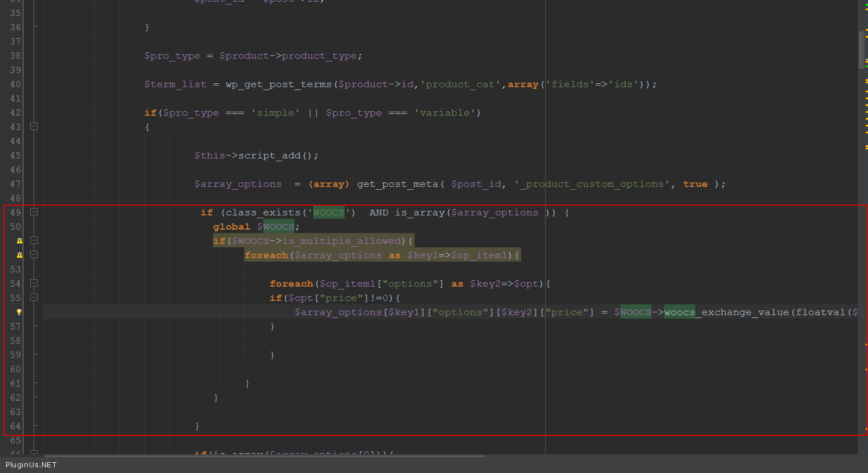868x473 pixels.
Task: Click the vertical scrollbar thumb
Action: 862,50
